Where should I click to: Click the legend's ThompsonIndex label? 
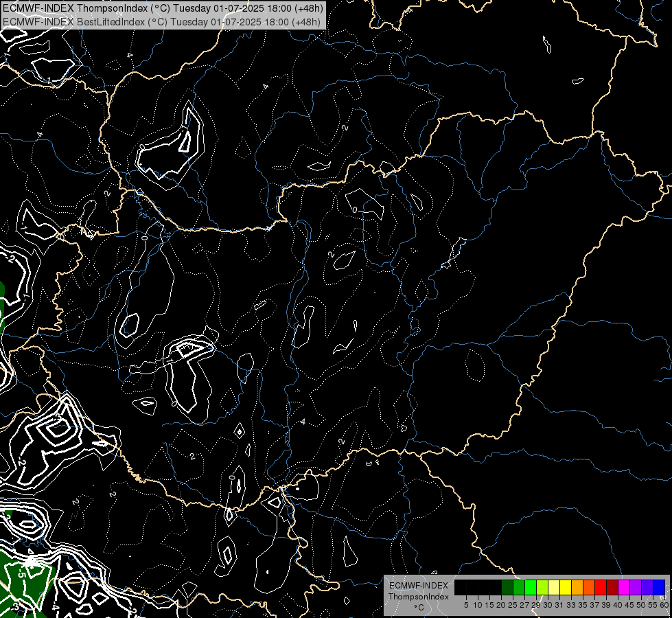tap(419, 597)
